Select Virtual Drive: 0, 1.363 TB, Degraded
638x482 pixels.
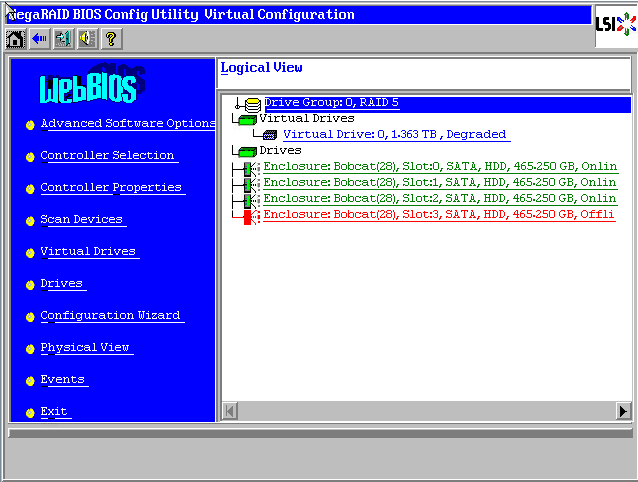[x=394, y=134]
